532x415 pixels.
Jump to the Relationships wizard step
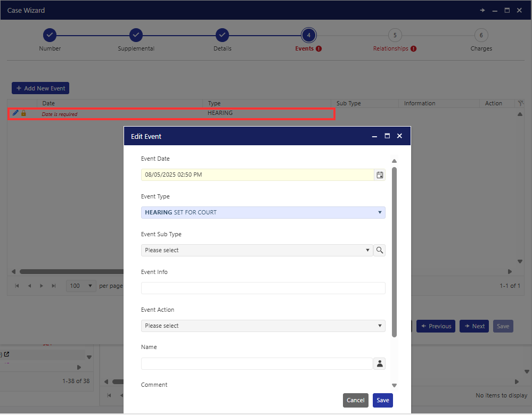coord(395,36)
